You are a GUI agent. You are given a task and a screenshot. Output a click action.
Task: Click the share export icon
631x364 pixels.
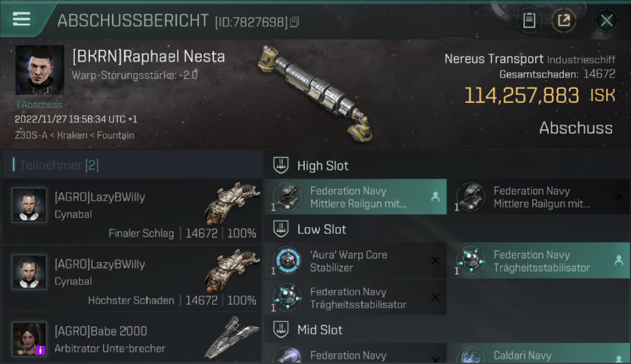(564, 20)
